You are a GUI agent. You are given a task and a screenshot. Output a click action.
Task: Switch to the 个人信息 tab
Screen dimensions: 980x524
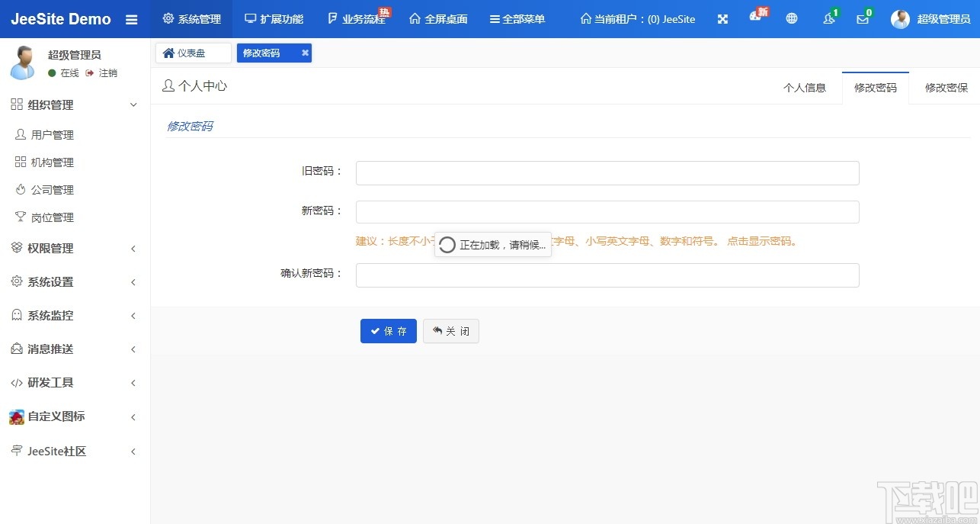point(805,87)
